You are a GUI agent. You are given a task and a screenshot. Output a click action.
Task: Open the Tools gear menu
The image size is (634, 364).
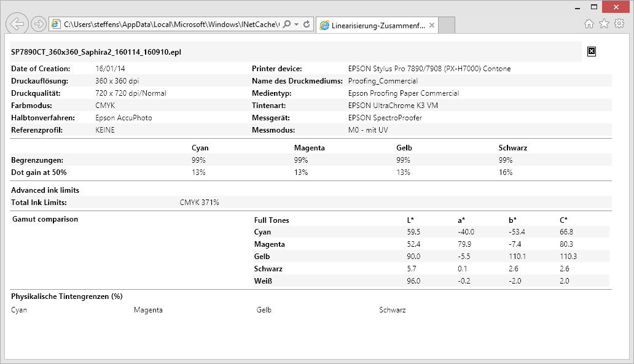point(619,24)
